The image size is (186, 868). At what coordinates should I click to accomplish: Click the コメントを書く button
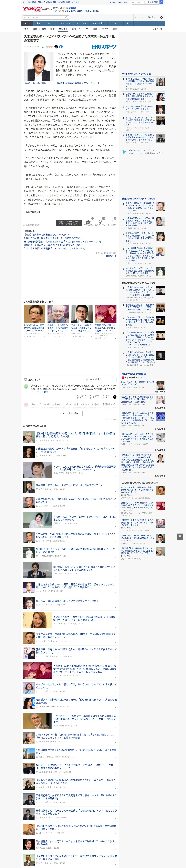[93, 379]
